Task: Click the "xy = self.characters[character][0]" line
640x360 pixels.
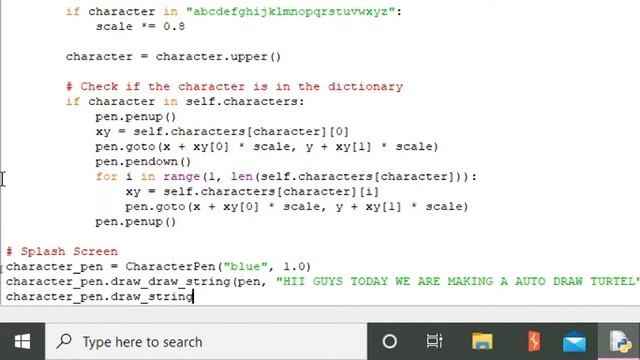Action: tap(222, 132)
